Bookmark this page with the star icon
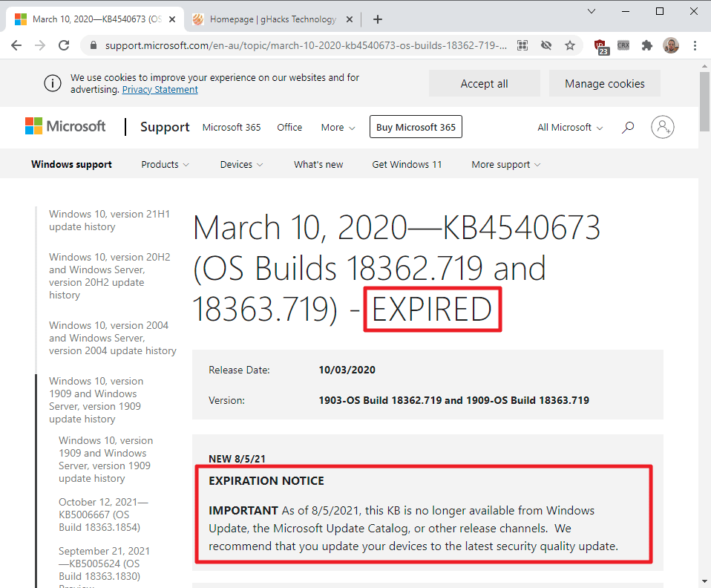Screen dimensions: 711x588 pyautogui.click(x=570, y=45)
